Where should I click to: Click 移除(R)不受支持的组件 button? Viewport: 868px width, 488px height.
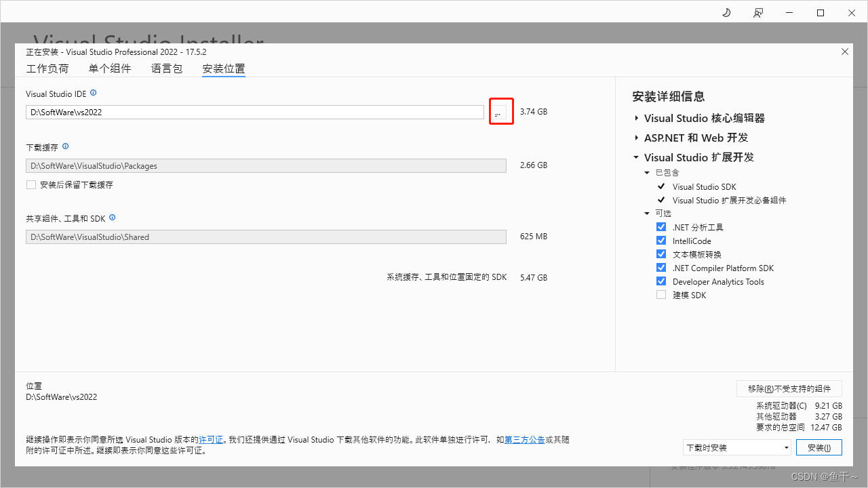789,388
